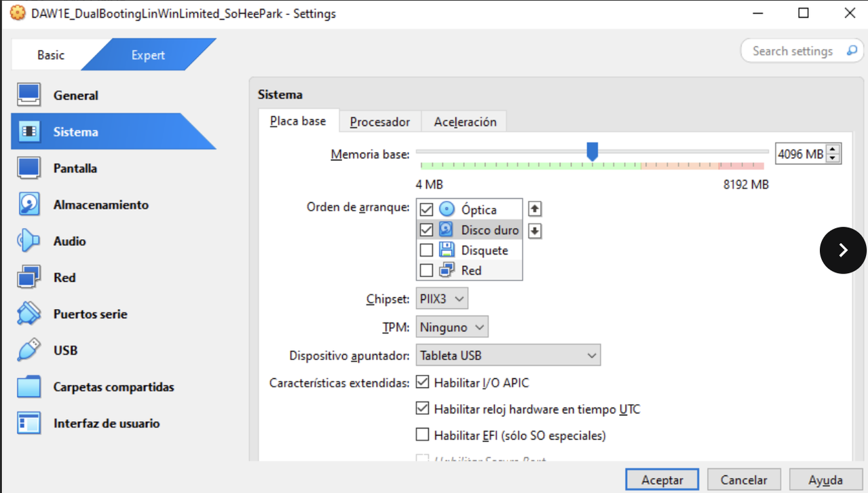
Task: Switch to the Placa base tab
Action: pyautogui.click(x=299, y=122)
